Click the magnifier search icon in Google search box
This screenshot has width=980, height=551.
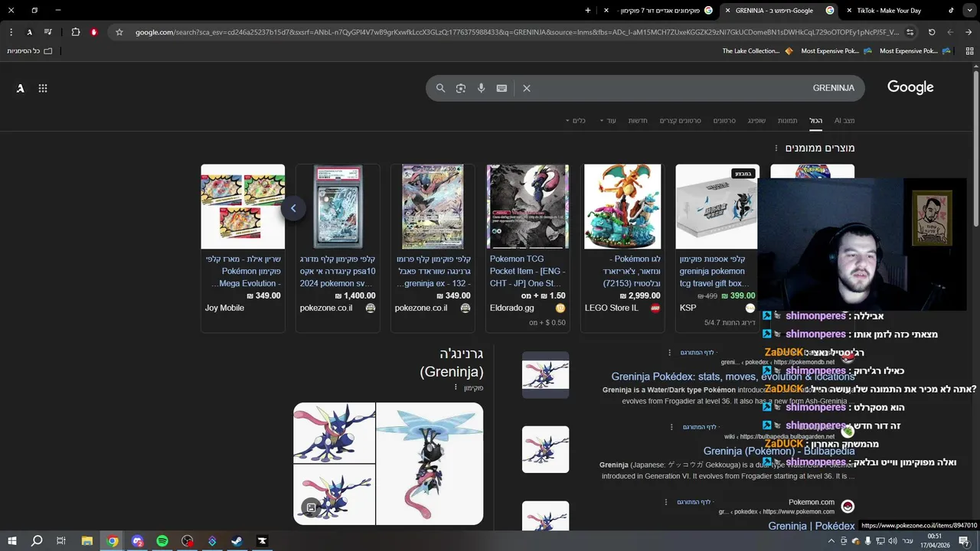point(440,88)
